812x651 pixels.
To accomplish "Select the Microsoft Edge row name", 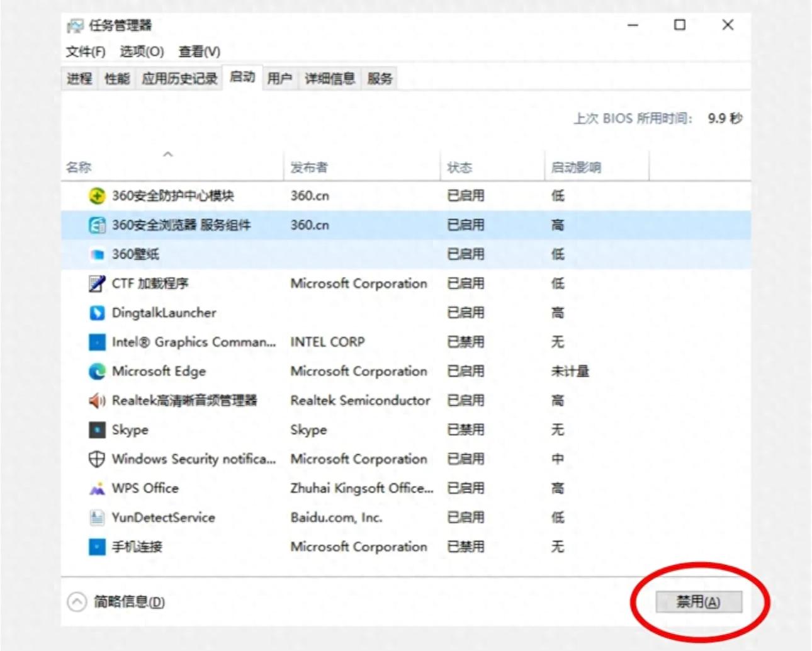I will pos(159,371).
